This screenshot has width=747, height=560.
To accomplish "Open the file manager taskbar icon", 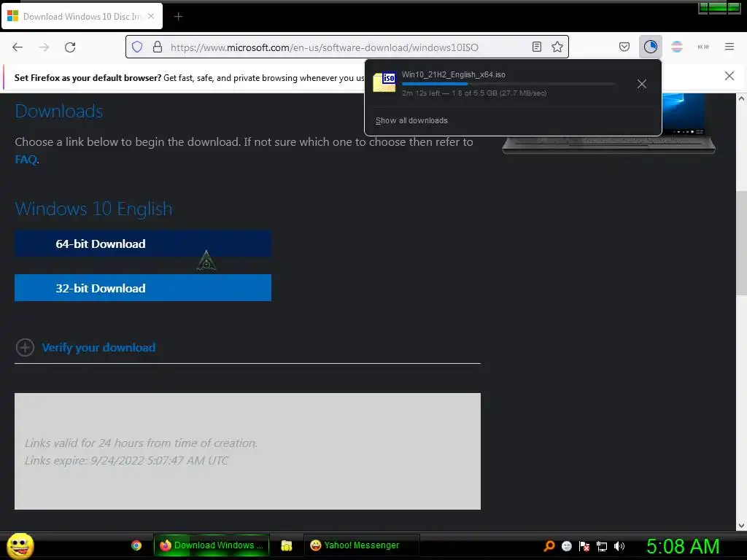I will [286, 545].
